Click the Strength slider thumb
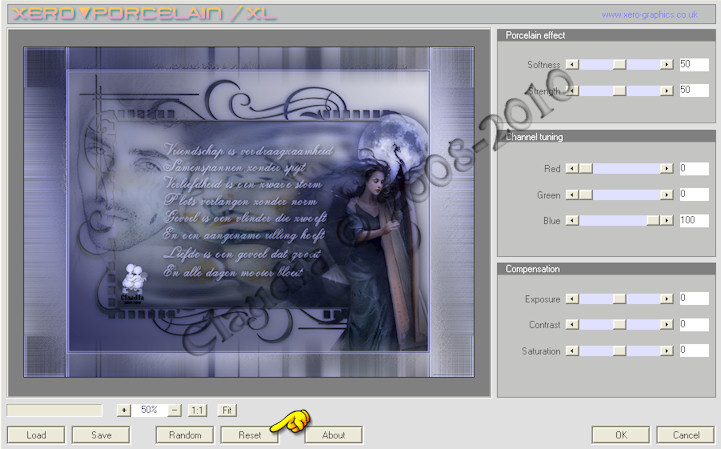This screenshot has width=721, height=449. click(x=619, y=91)
